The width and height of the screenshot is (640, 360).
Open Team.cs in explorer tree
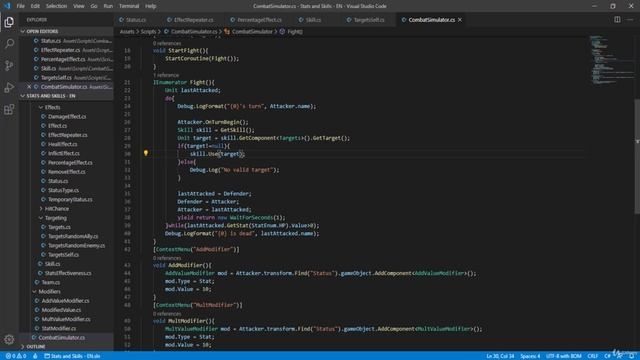point(51,282)
